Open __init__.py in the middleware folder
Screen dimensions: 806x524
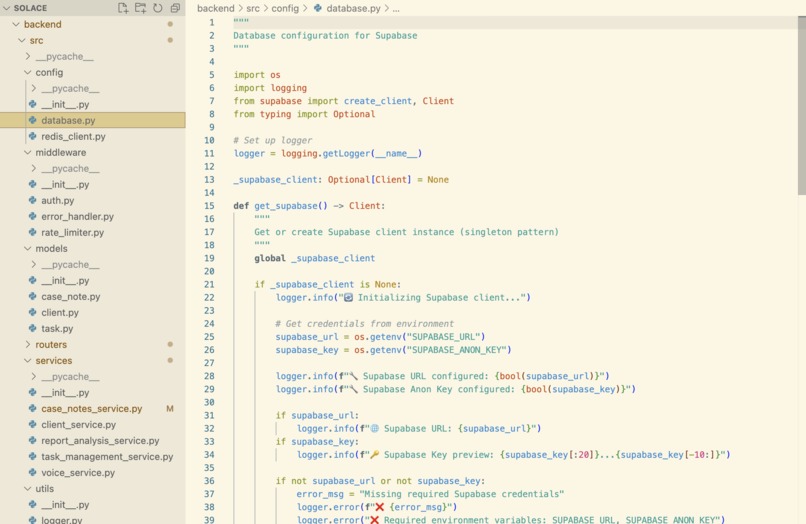(x=65, y=184)
